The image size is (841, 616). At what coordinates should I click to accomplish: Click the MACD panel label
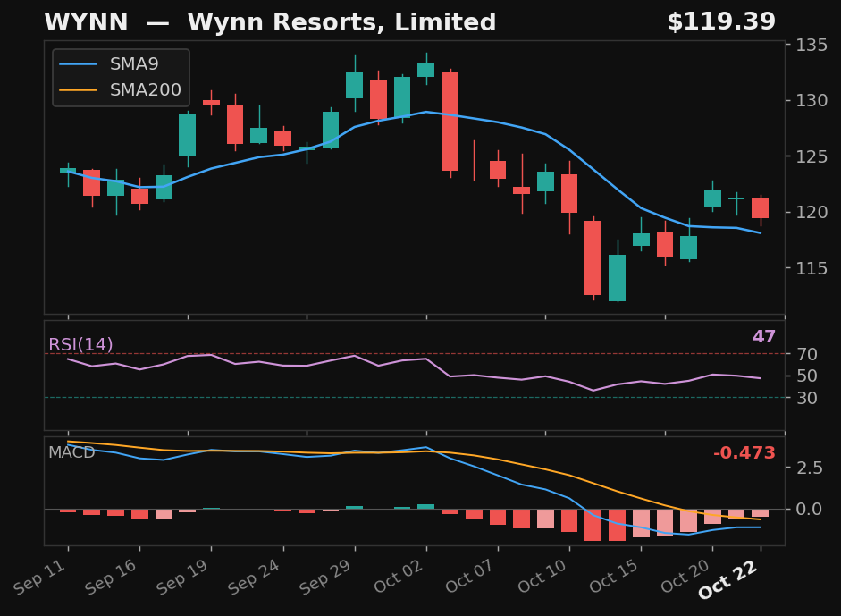[71, 452]
